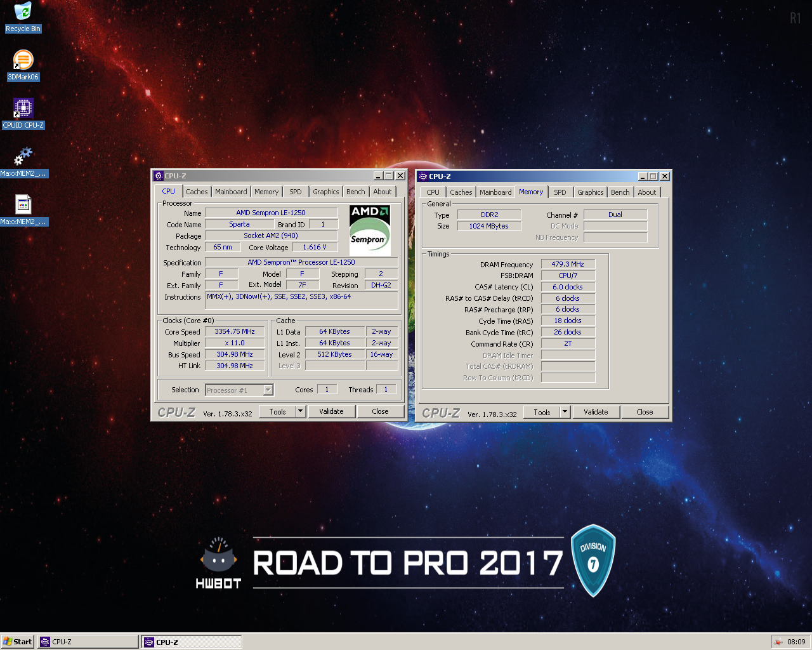Image resolution: width=812 pixels, height=650 pixels.
Task: Click the CAS# Latency value 6.0 clocks
Action: 568,287
